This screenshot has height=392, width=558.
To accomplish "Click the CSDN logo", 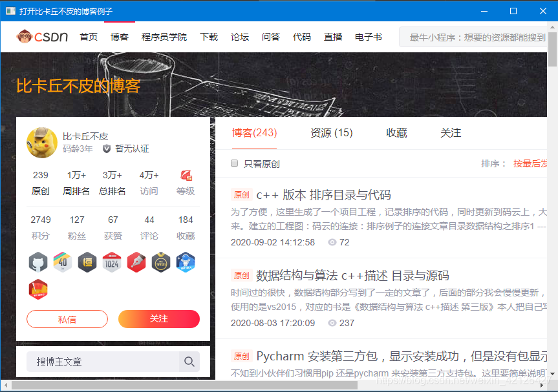I will point(42,37).
